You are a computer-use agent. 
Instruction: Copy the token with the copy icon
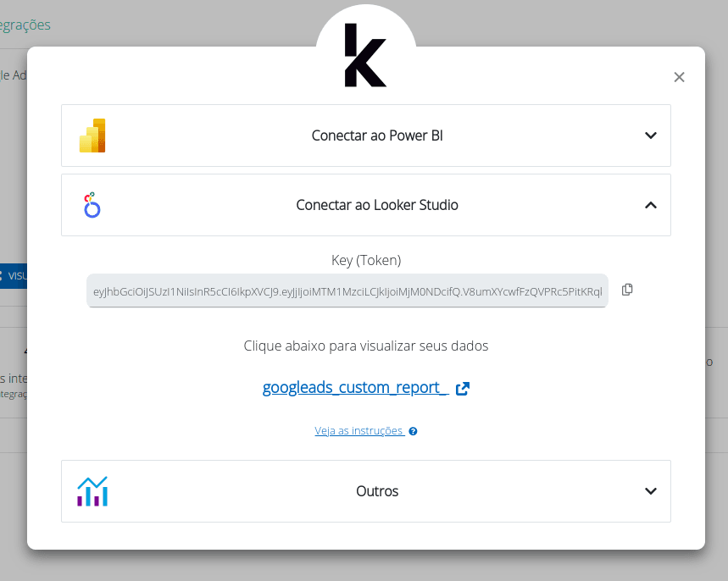(627, 290)
